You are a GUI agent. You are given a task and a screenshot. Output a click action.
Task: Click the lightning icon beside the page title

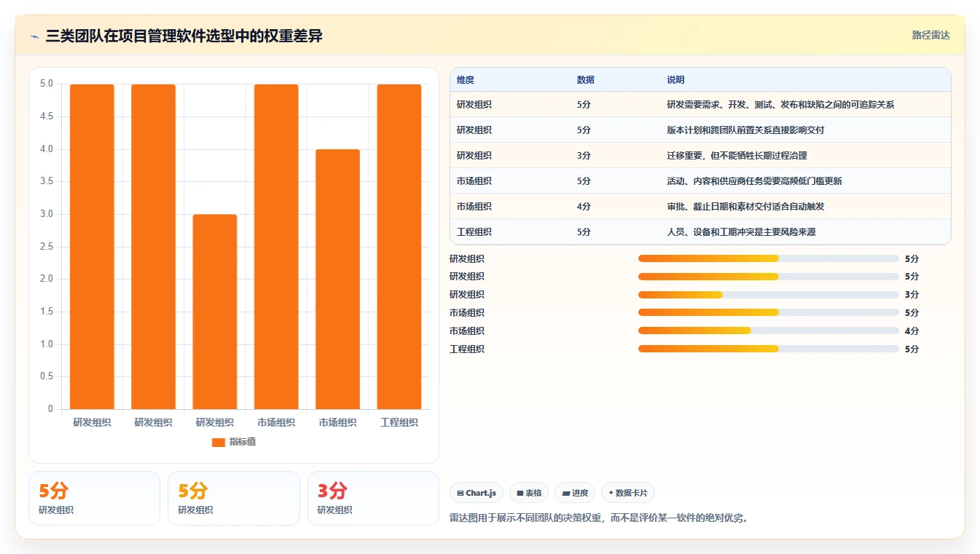pyautogui.click(x=35, y=36)
